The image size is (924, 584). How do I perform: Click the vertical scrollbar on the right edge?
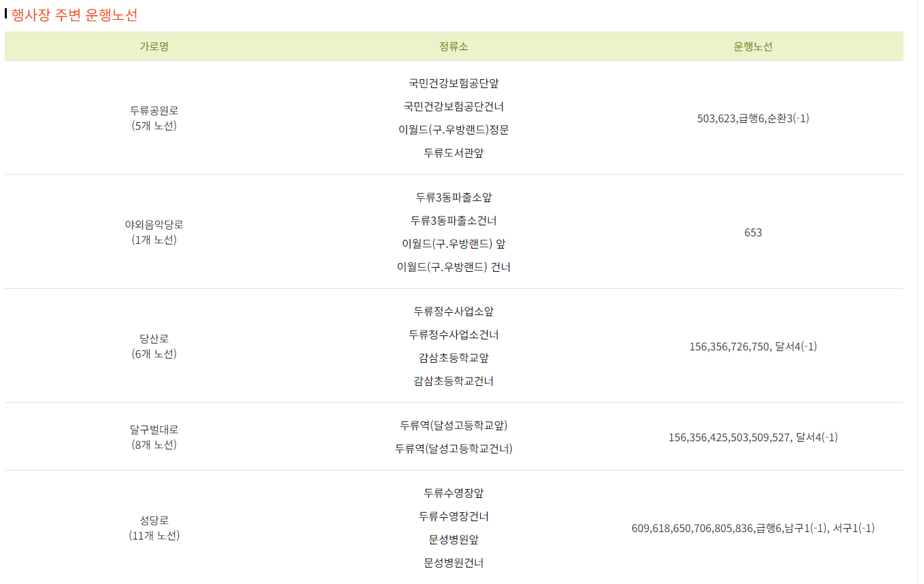click(920, 292)
